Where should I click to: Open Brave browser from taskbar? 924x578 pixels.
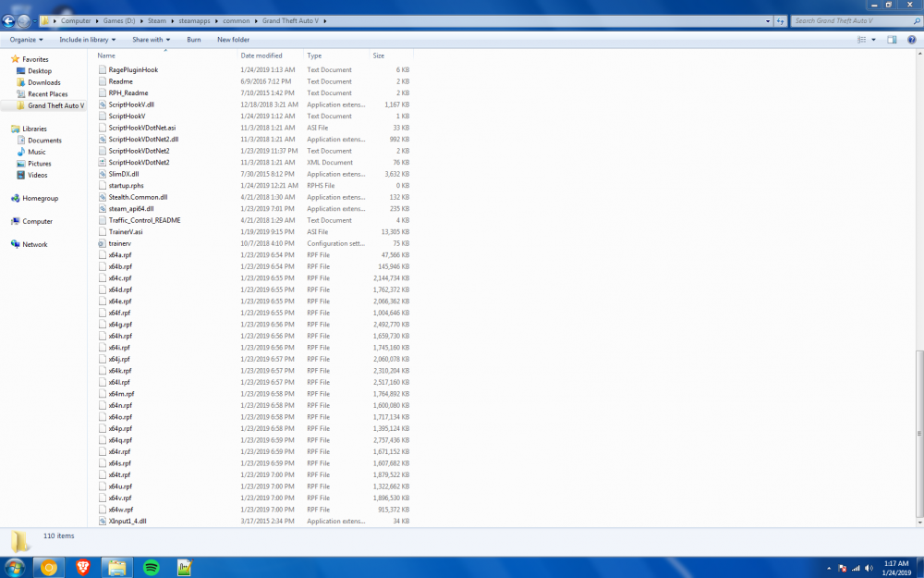(x=83, y=568)
